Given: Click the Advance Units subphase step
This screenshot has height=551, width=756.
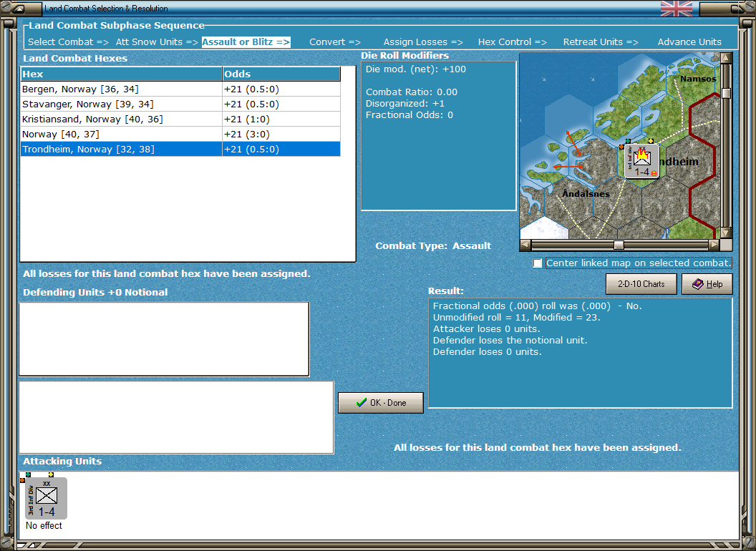Looking at the screenshot, I should [689, 42].
